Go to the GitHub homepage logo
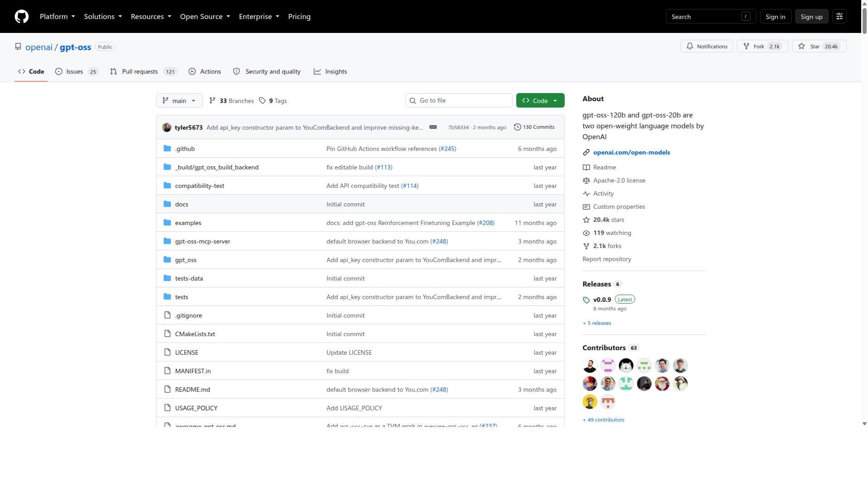This screenshot has height=488, width=868. (22, 16)
